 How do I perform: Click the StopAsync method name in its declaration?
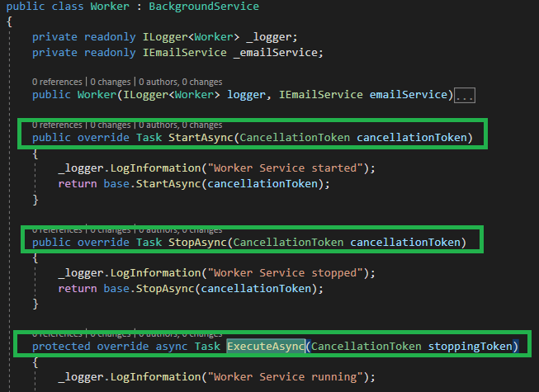197,242
